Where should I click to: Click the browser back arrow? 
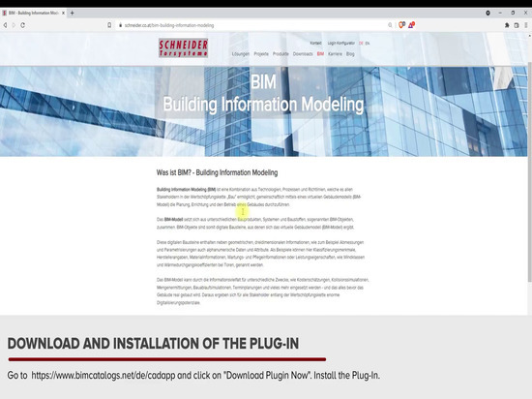[x=5, y=25]
